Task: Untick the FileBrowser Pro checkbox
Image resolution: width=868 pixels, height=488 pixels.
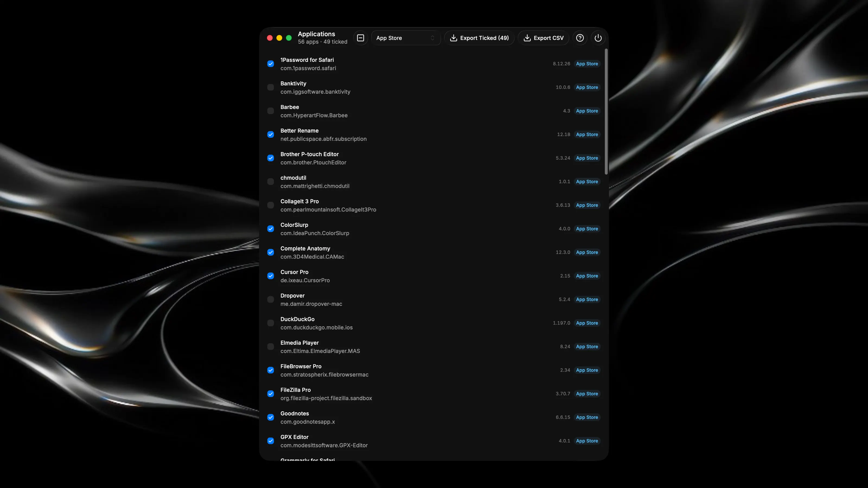Action: [x=271, y=370]
